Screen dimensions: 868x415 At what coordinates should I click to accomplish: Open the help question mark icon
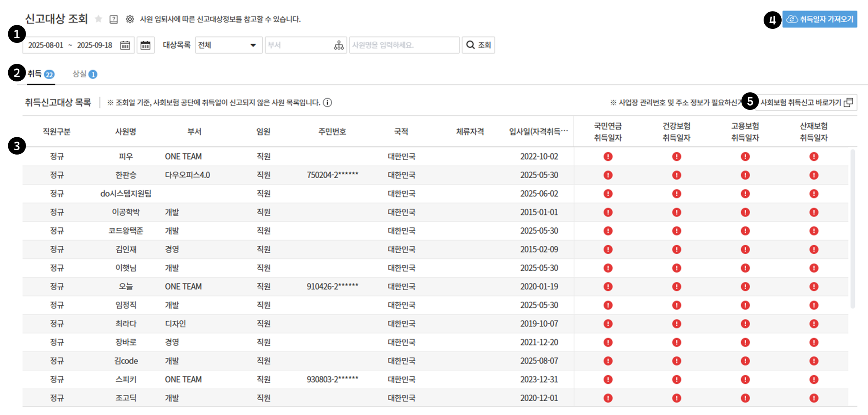[114, 19]
